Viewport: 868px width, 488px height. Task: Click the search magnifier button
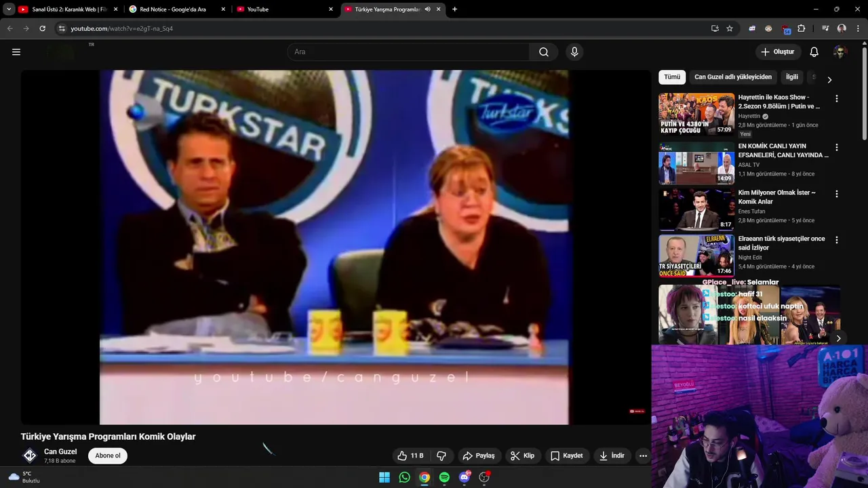544,52
